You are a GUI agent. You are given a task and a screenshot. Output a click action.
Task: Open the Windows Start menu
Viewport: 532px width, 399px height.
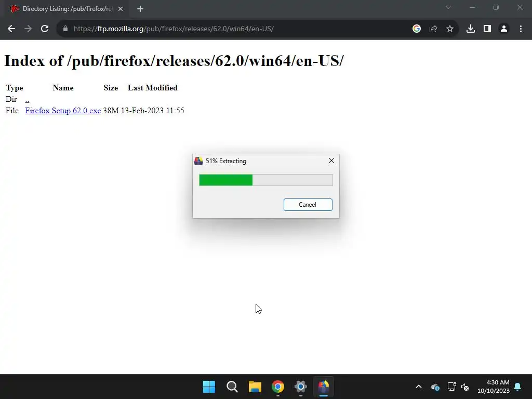[x=209, y=387]
